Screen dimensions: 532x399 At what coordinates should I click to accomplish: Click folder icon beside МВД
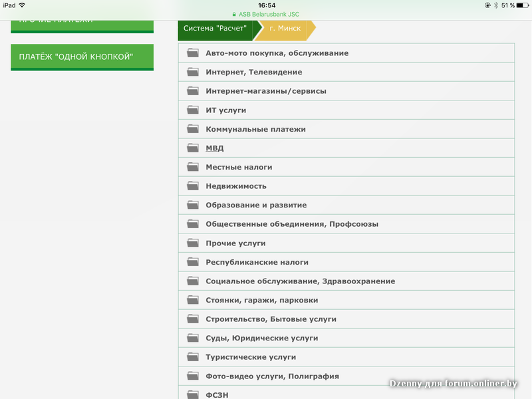pos(193,148)
